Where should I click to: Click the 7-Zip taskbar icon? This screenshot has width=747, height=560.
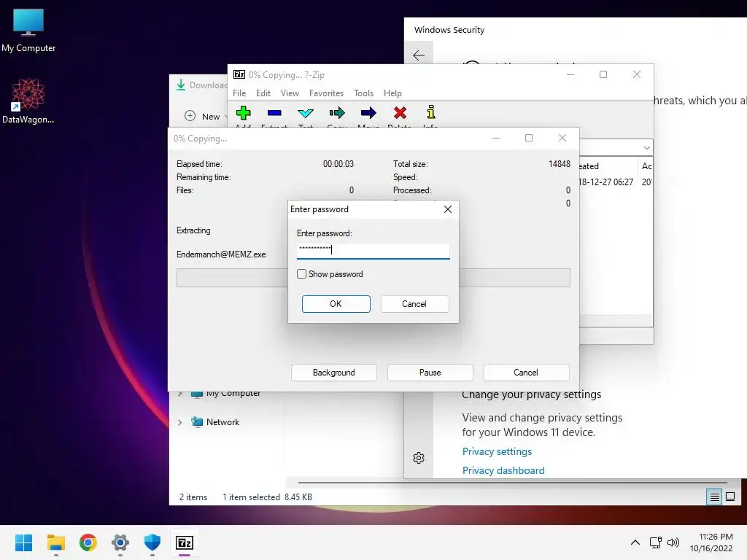pos(185,542)
